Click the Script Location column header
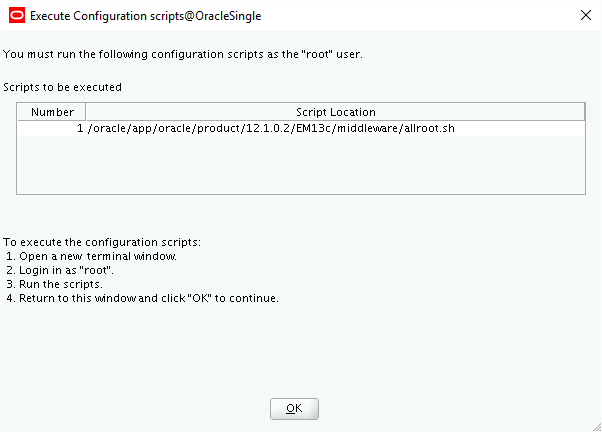 point(335,112)
